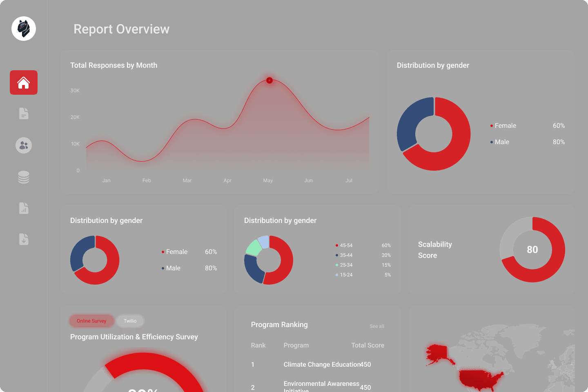
Task: Open the document page sidebar icon
Action: click(24, 114)
